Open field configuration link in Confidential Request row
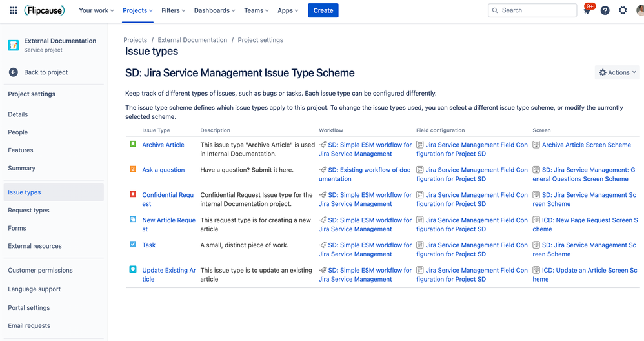This screenshot has width=644, height=341. [x=472, y=200]
